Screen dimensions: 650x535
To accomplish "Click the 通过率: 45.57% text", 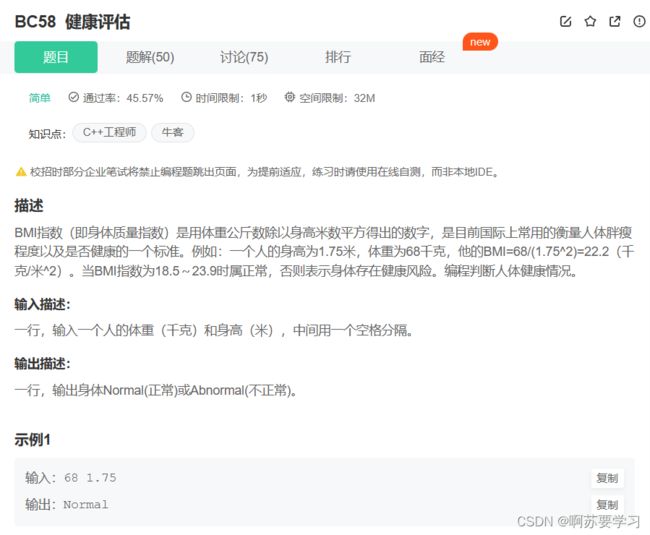I will pos(123,98).
